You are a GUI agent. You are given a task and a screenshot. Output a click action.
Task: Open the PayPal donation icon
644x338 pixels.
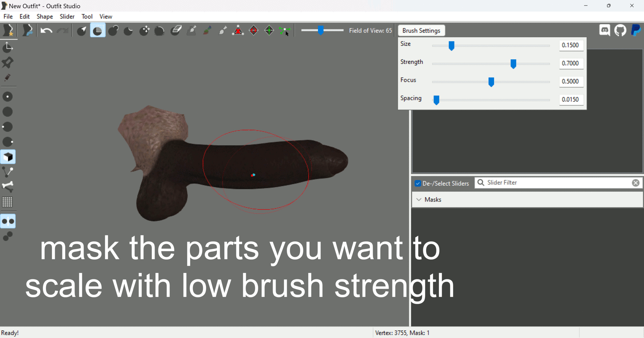(636, 31)
